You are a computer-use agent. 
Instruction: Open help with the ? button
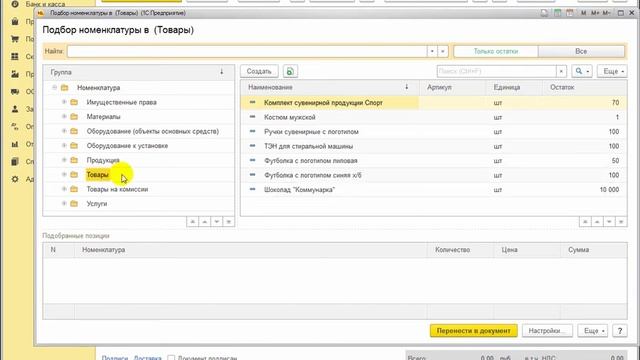click(620, 331)
